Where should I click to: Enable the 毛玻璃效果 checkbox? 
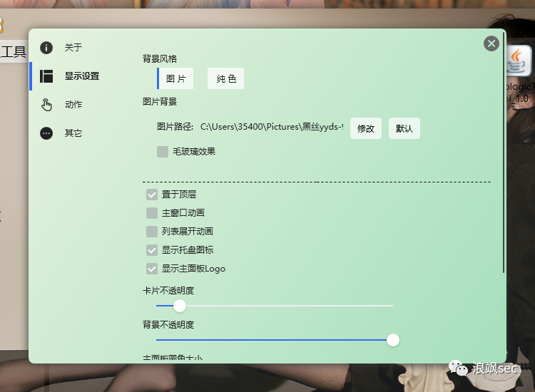pos(163,152)
